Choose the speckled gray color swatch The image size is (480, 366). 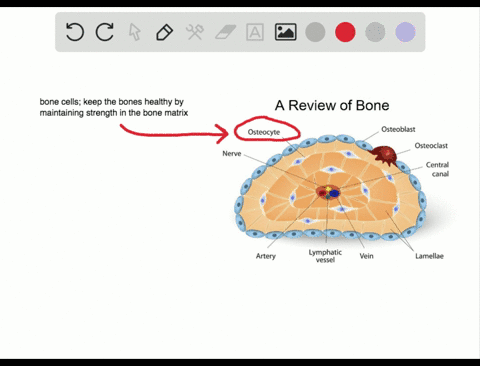pyautogui.click(x=375, y=32)
